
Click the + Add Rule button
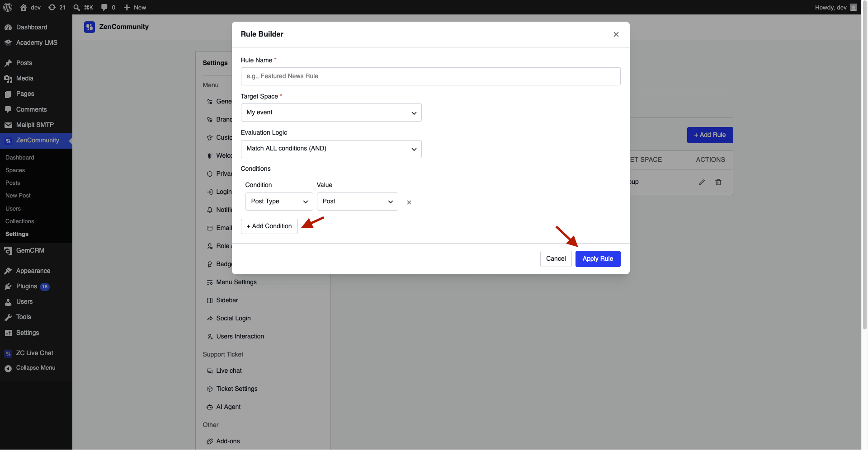coord(710,135)
